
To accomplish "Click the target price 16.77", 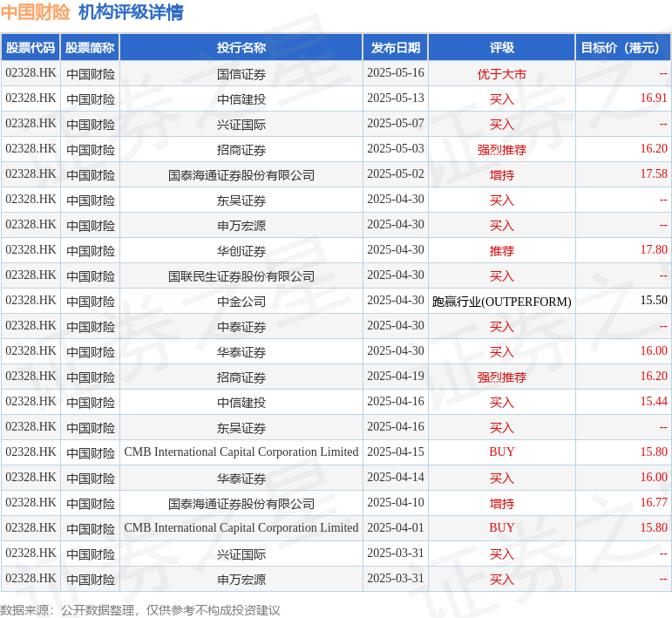I will pos(654,503).
